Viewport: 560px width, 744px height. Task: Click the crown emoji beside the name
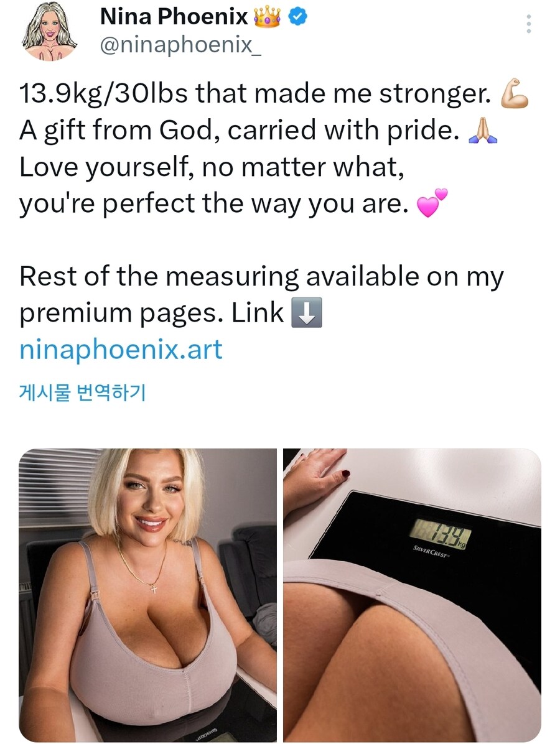coord(268,17)
